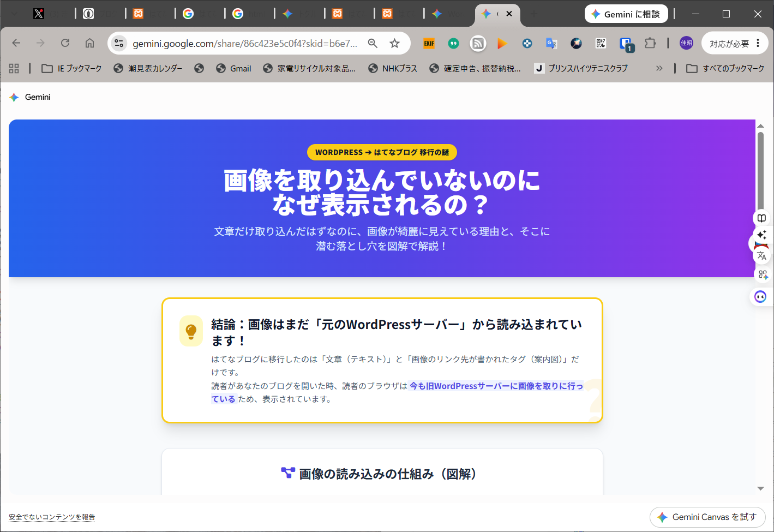Open the tab search dropdown arrow

tap(15, 14)
